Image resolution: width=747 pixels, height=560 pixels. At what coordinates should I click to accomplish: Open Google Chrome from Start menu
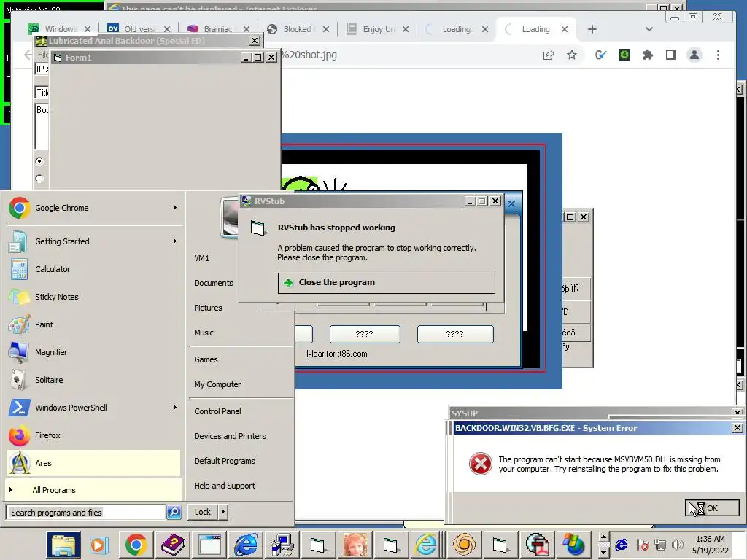(93, 208)
